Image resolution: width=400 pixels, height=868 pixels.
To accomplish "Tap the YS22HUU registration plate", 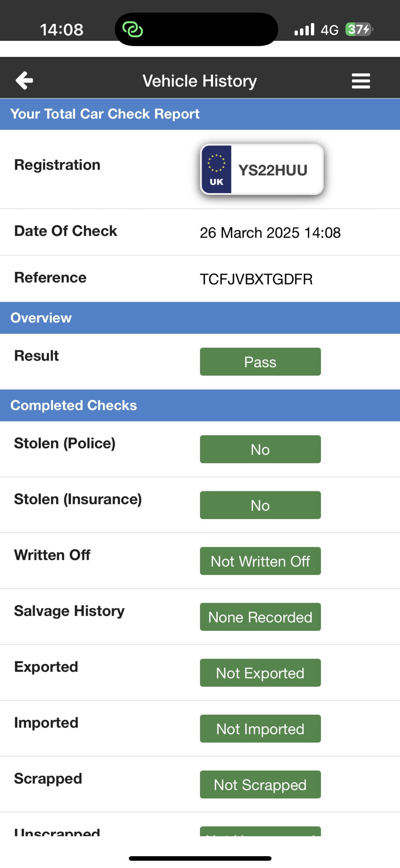I will pos(262,169).
